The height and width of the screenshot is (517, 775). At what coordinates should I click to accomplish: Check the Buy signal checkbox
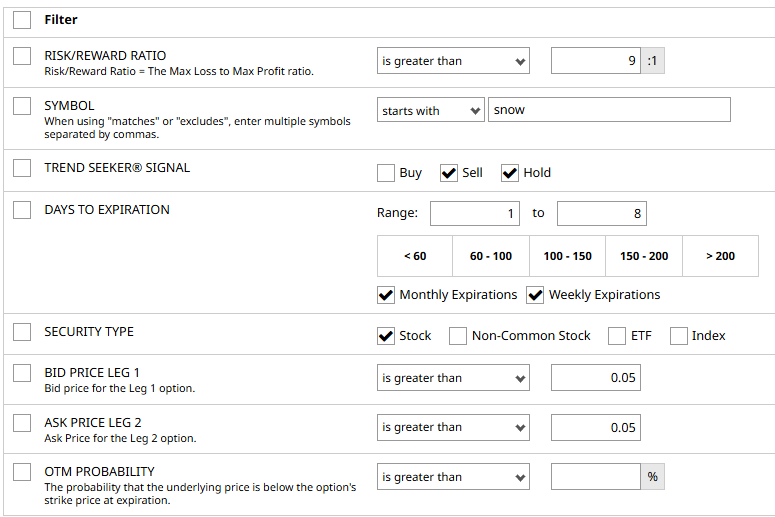(386, 173)
